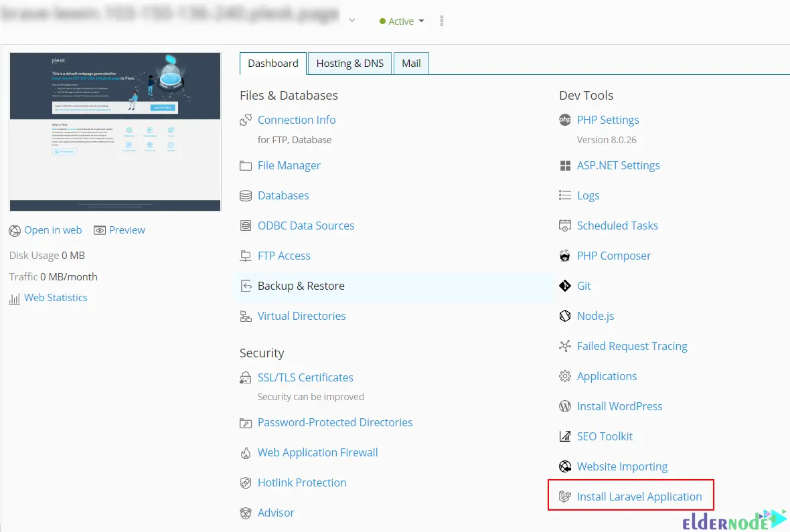Switch to the Dashboard tab
The height and width of the screenshot is (532, 790).
273,64
